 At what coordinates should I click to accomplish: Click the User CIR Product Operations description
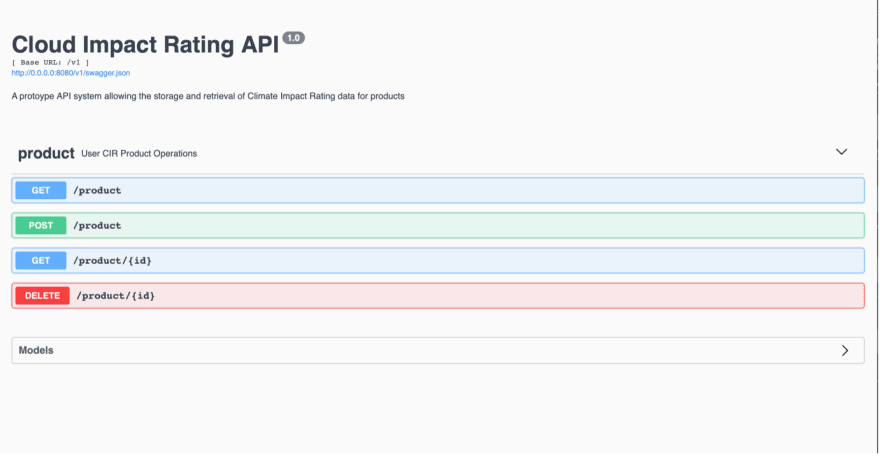tap(139, 154)
